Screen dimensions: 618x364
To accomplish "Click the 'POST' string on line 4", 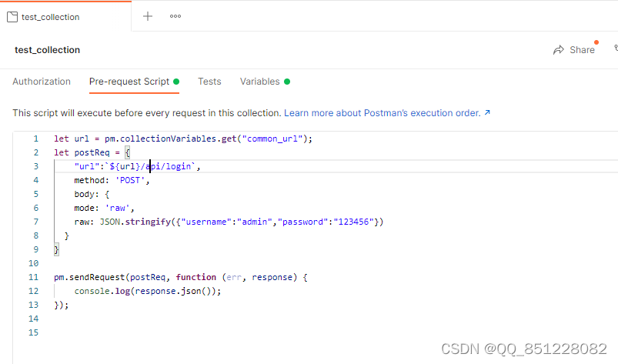I will 129,180.
